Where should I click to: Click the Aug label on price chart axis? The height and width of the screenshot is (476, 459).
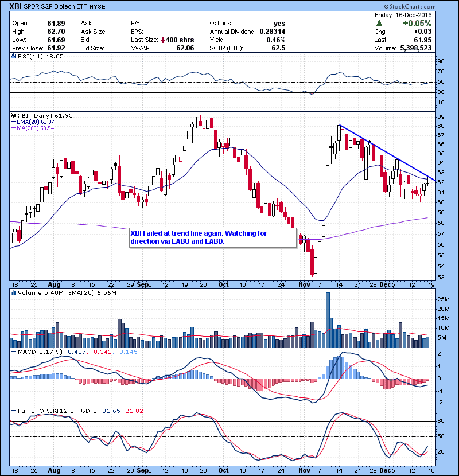pyautogui.click(x=54, y=285)
